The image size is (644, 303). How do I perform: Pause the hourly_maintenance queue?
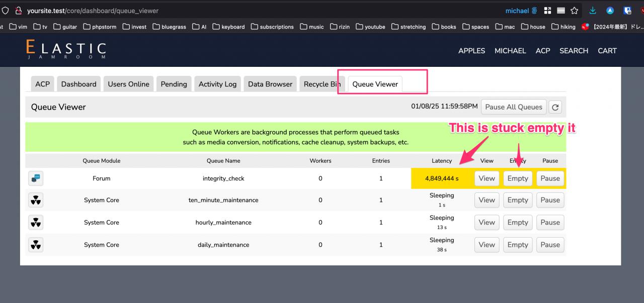pyautogui.click(x=550, y=223)
